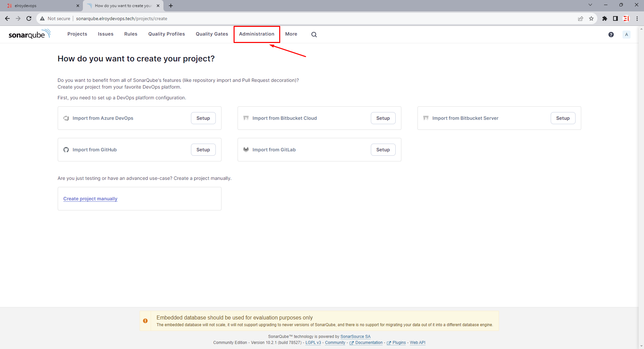Click the SonarQube logo
The image size is (644, 349).
30,34
